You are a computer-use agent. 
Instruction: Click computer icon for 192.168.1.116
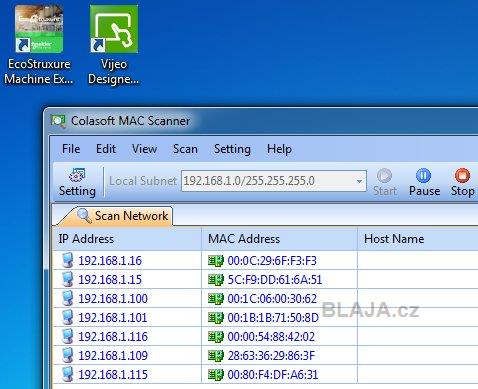pos(68,336)
